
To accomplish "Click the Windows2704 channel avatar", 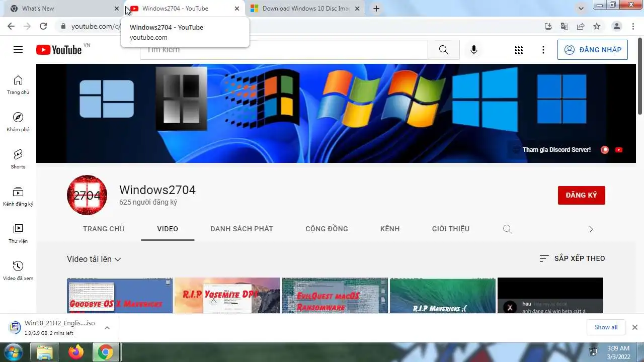I will pyautogui.click(x=87, y=195).
